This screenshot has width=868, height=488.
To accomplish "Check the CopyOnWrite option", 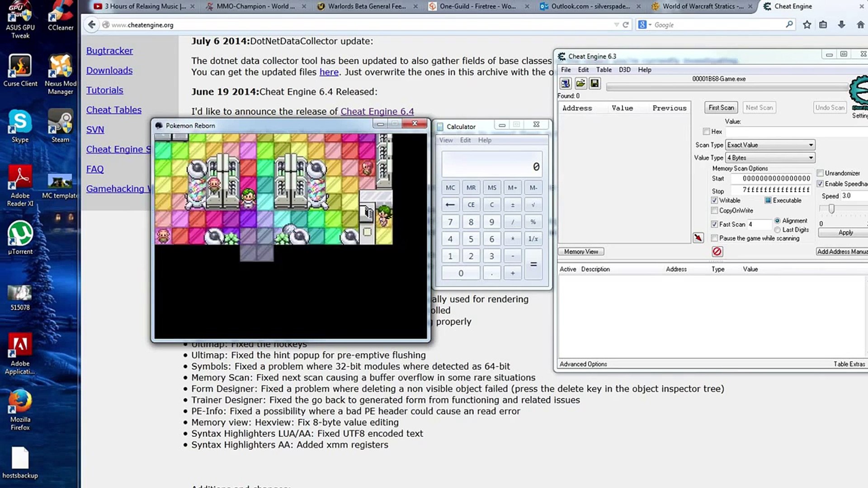I will 714,211.
